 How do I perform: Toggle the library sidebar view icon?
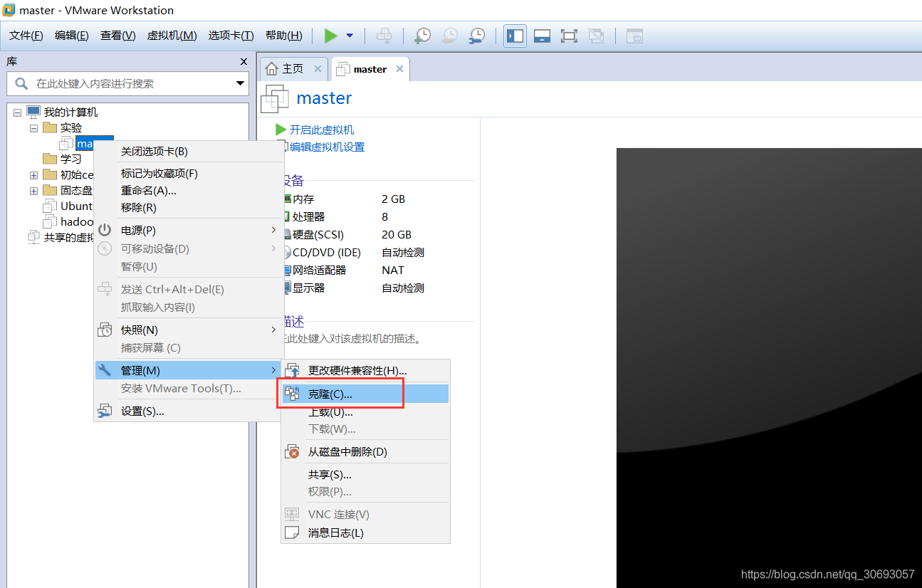[x=515, y=36]
